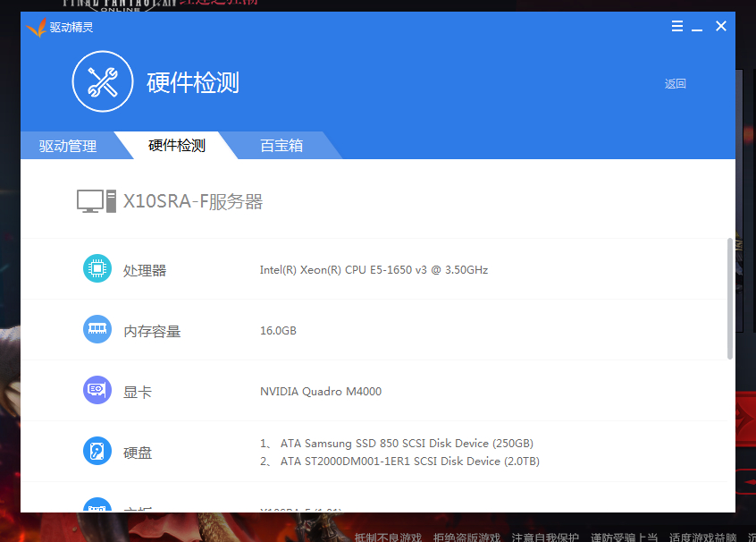
Task: Switch to the 驱动管理 tab
Action: (x=68, y=146)
